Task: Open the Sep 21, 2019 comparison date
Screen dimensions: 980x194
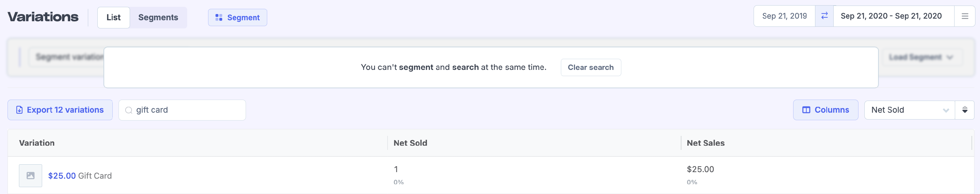Action: click(784, 16)
